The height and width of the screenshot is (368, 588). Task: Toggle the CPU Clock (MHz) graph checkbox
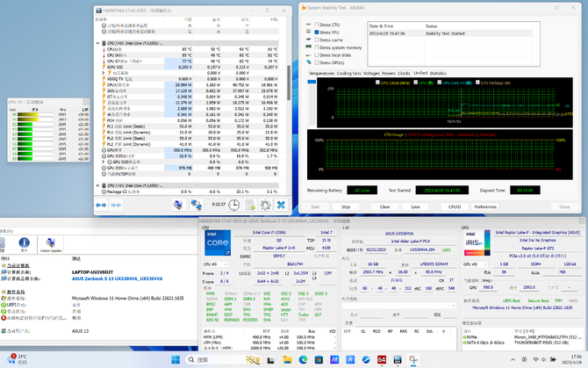click(377, 83)
